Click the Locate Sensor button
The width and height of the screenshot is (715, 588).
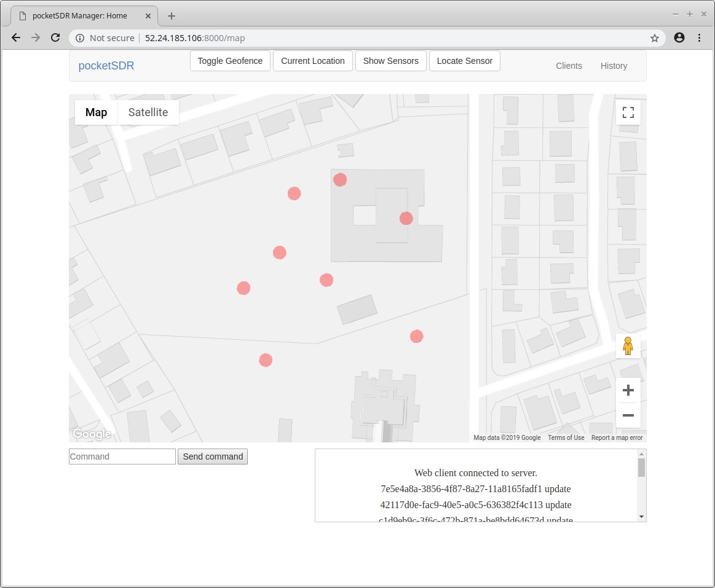click(464, 61)
